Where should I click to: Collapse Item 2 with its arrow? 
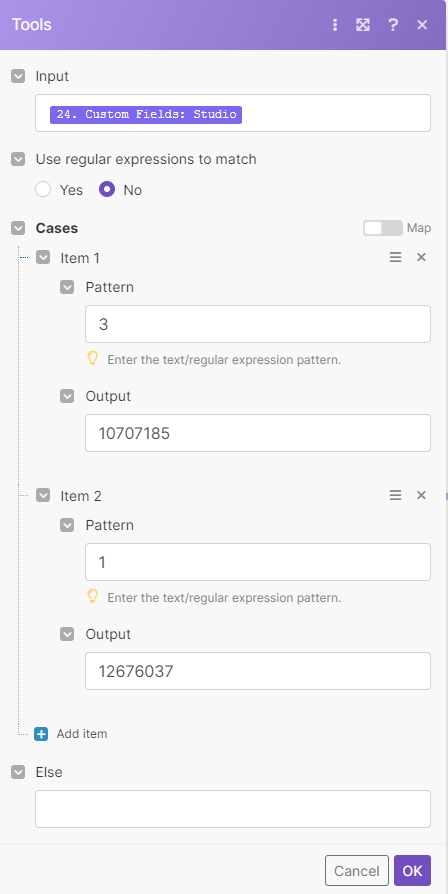coord(43,495)
